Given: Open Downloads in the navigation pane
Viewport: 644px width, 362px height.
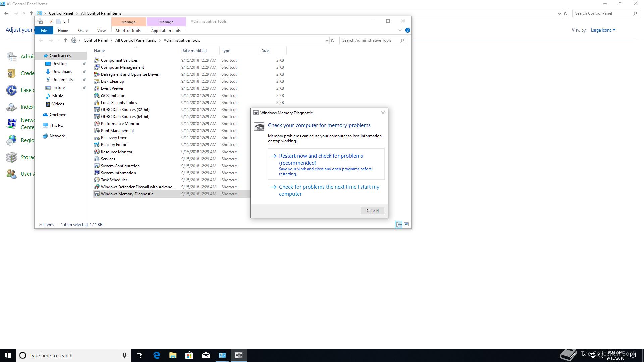Looking at the screenshot, I should pos(62,72).
